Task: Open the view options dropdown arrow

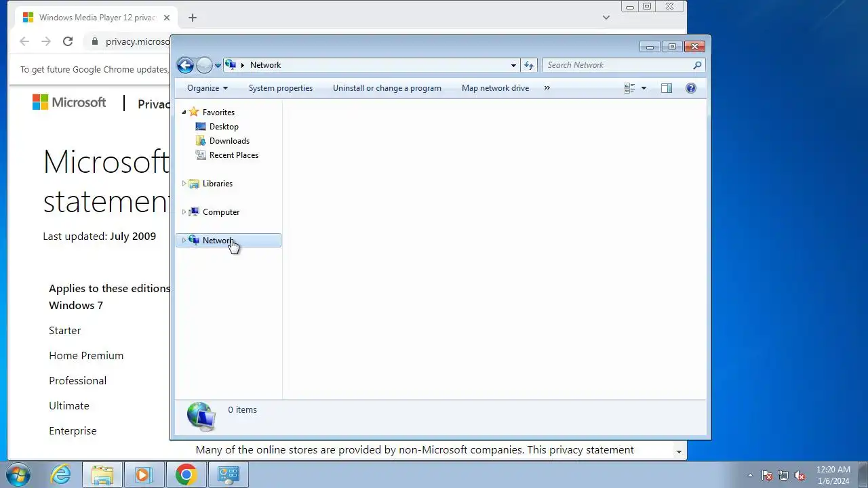Action: point(644,88)
